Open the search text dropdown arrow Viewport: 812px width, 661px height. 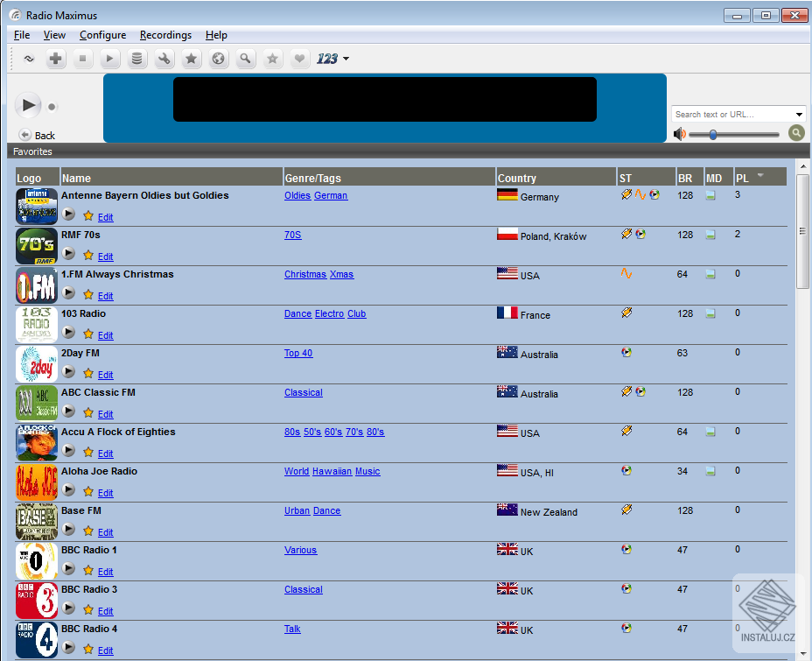pos(799,114)
